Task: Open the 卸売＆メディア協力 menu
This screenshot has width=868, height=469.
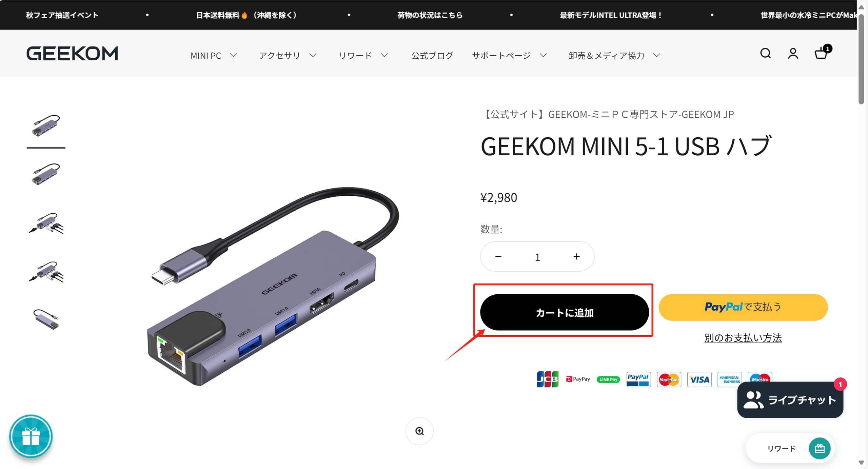Action: pyautogui.click(x=614, y=55)
